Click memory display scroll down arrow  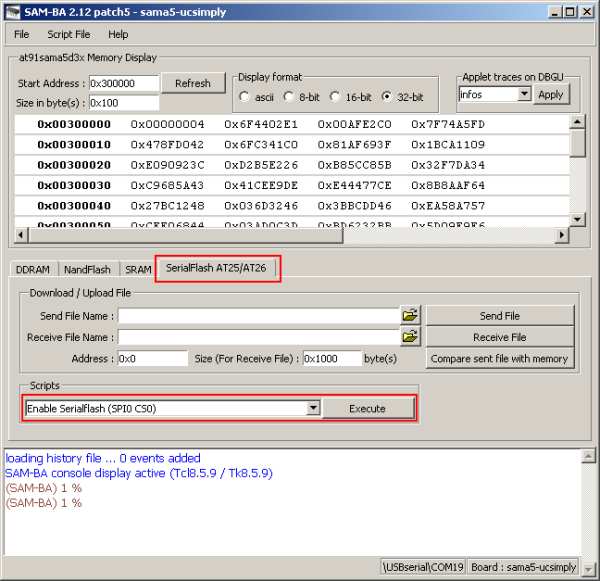click(577, 219)
